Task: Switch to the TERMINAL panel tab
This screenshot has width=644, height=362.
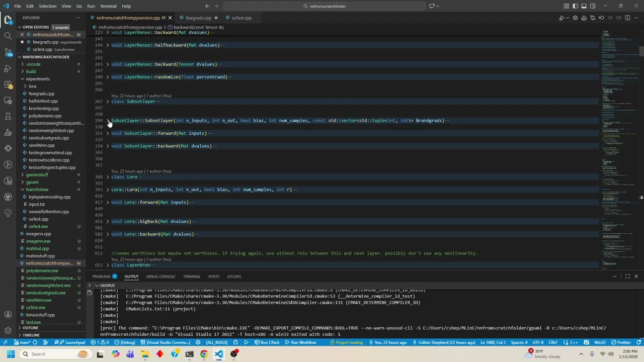Action: tap(192, 276)
